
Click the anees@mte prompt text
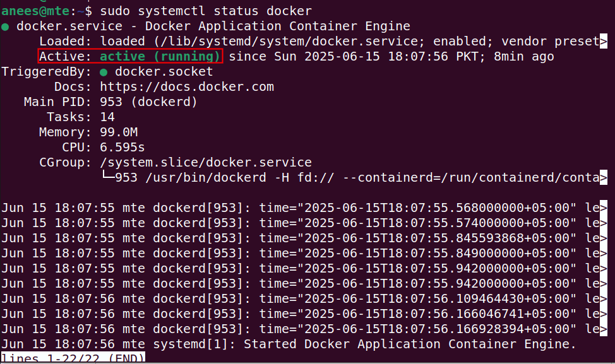tap(39, 11)
